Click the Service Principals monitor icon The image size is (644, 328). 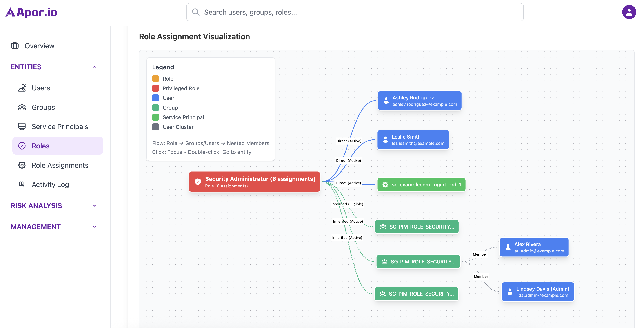(22, 126)
